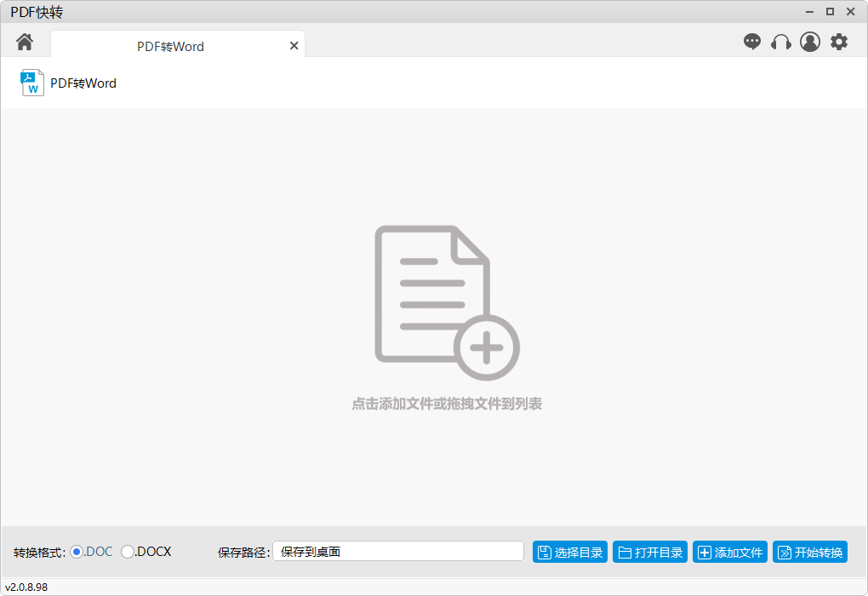The image size is (868, 596).
Task: Click the 保存路径 label
Action: [243, 553]
